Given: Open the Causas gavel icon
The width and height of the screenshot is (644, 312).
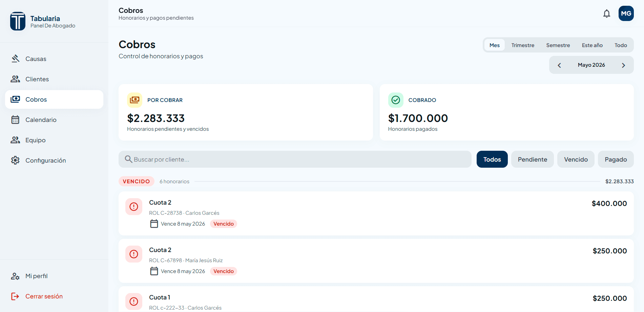Looking at the screenshot, I should (15, 59).
